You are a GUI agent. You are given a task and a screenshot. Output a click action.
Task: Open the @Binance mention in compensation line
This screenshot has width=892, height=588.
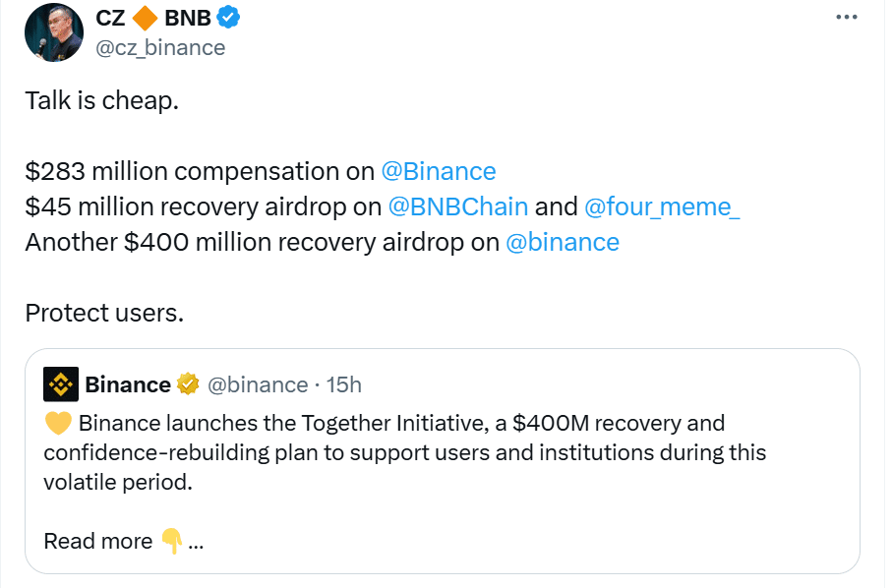(439, 171)
